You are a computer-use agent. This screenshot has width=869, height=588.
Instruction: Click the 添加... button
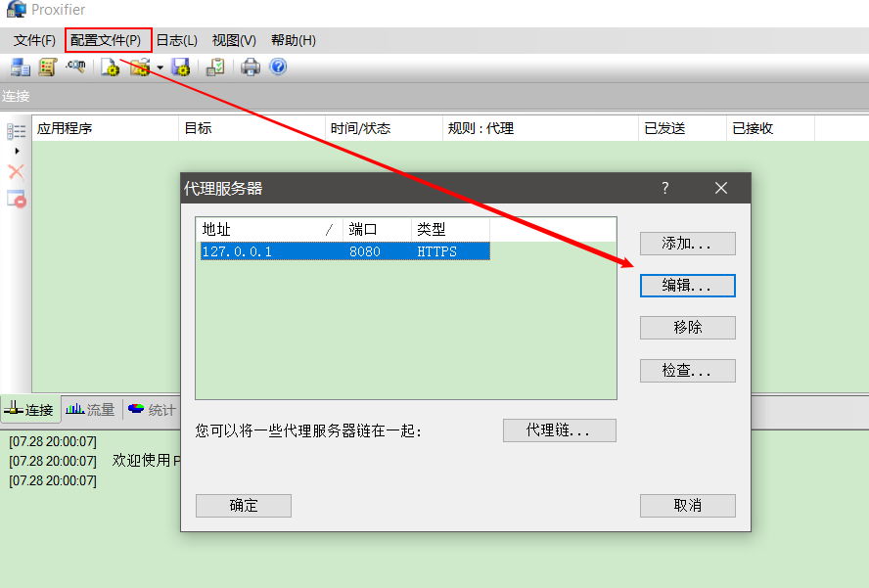click(687, 244)
